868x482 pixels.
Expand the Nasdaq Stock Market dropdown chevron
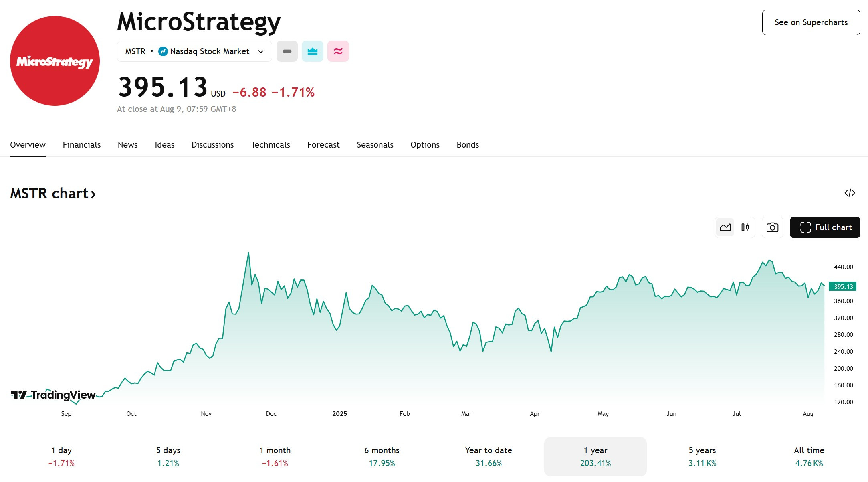pyautogui.click(x=261, y=51)
